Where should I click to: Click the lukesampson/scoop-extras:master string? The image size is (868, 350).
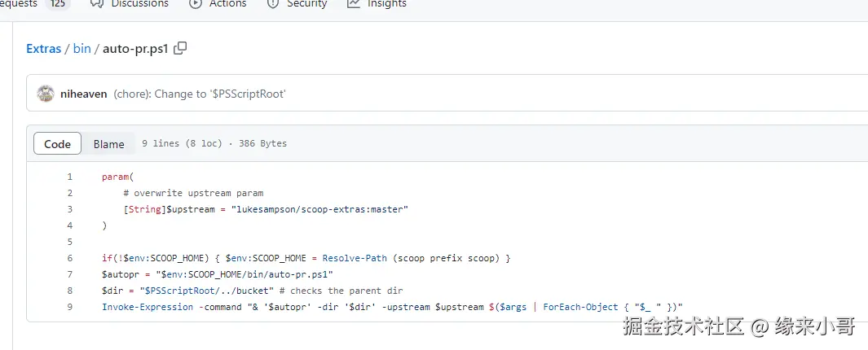320,209
